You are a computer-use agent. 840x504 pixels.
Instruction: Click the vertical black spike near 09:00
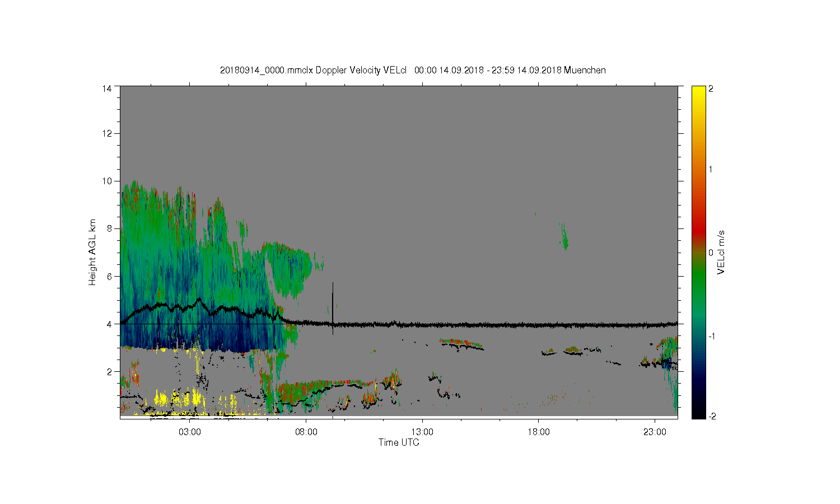click(x=333, y=308)
